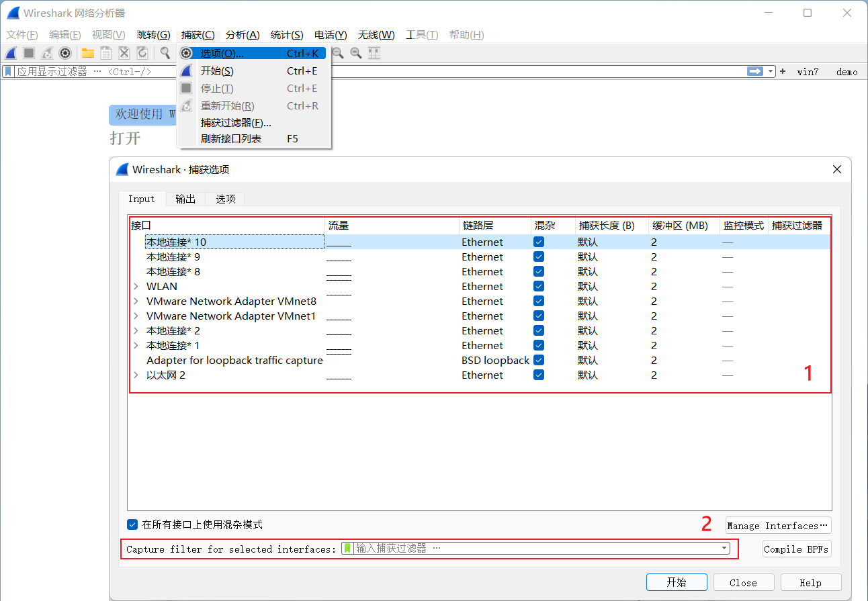Click the 链路层 column header
Image resolution: width=868 pixels, height=601 pixels.
(x=494, y=226)
